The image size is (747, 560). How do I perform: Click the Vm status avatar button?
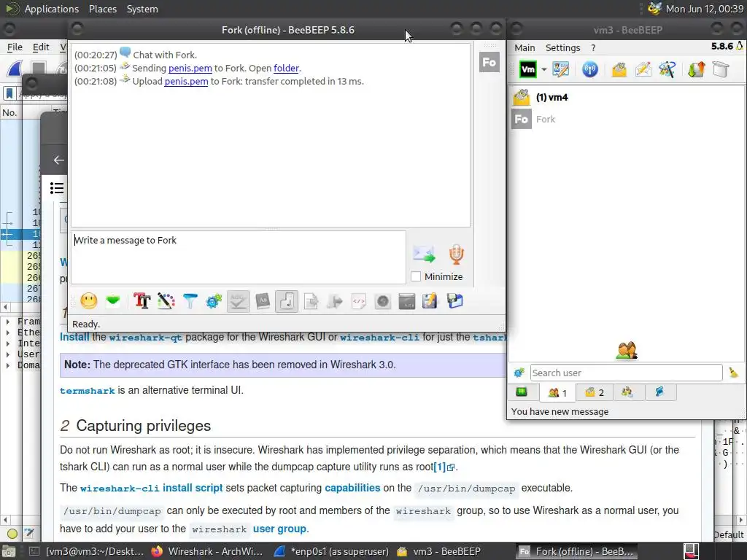[528, 69]
